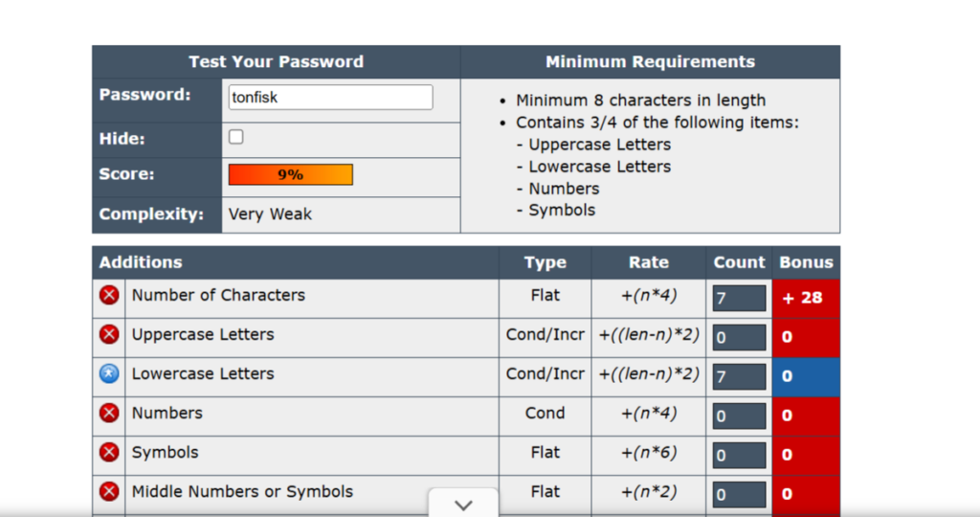
Task: Click the red X icon beside Middle Numbers or Symbols
Action: [109, 492]
